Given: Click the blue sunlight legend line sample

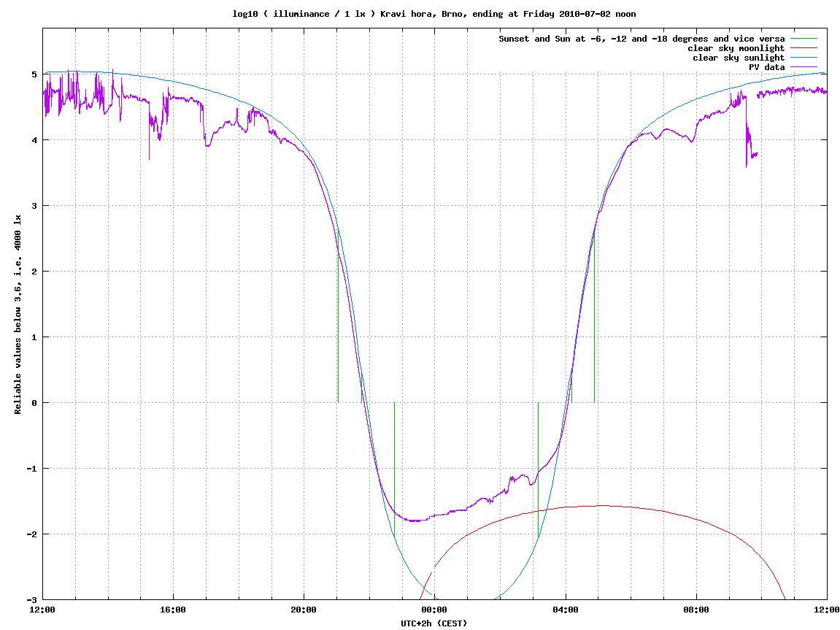Looking at the screenshot, I should click(x=804, y=58).
